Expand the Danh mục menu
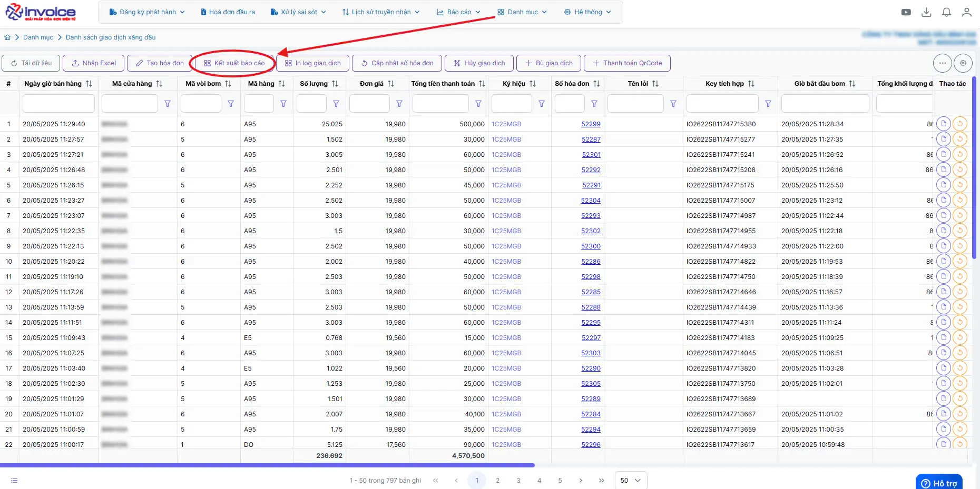The width and height of the screenshot is (980, 489). click(x=522, y=12)
